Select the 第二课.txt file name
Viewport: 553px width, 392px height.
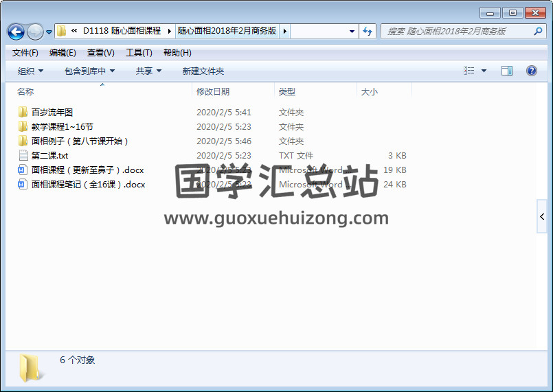(49, 156)
